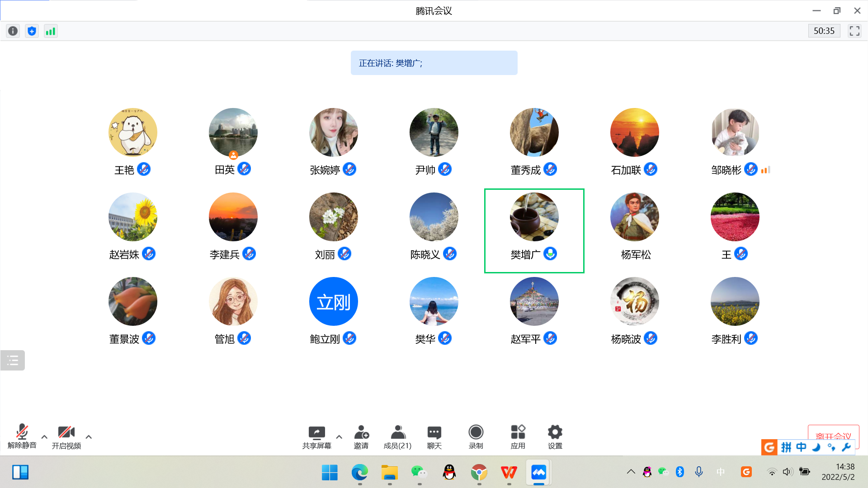The image size is (868, 488).
Task: Click the 正在讲话 speaker banner
Action: tap(434, 63)
